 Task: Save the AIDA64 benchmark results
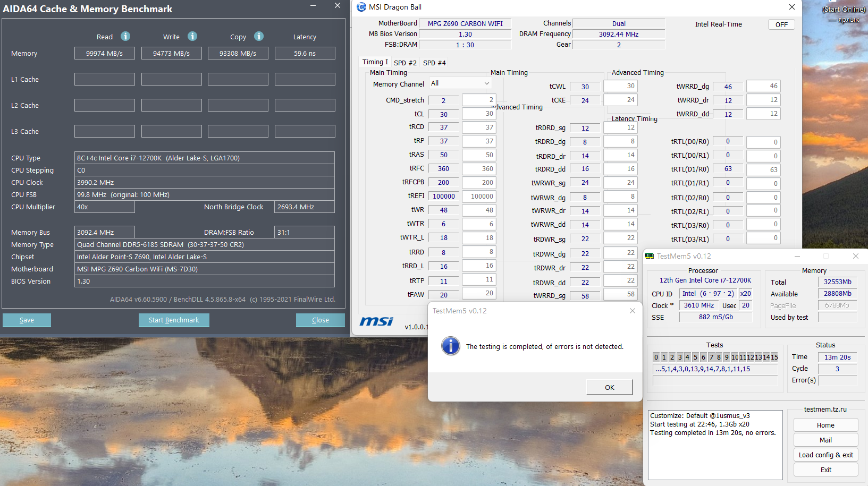coord(27,320)
